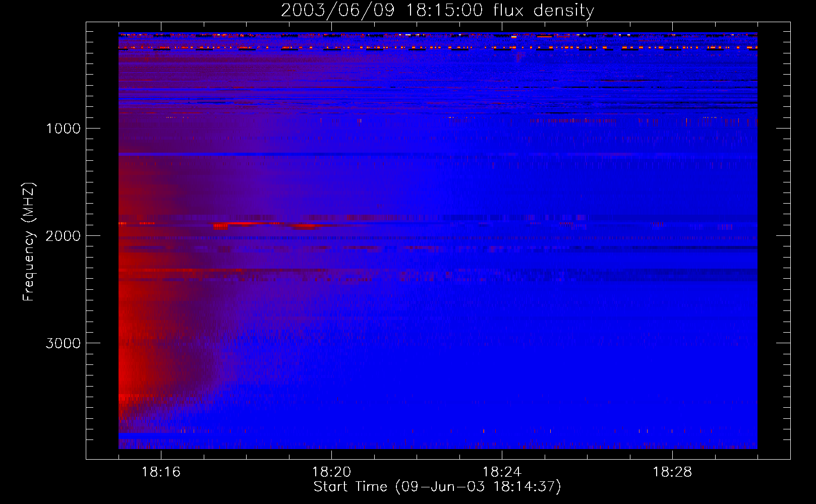Click the 2000 frequency tick label
This screenshot has width=816, height=504.
pyautogui.click(x=63, y=236)
